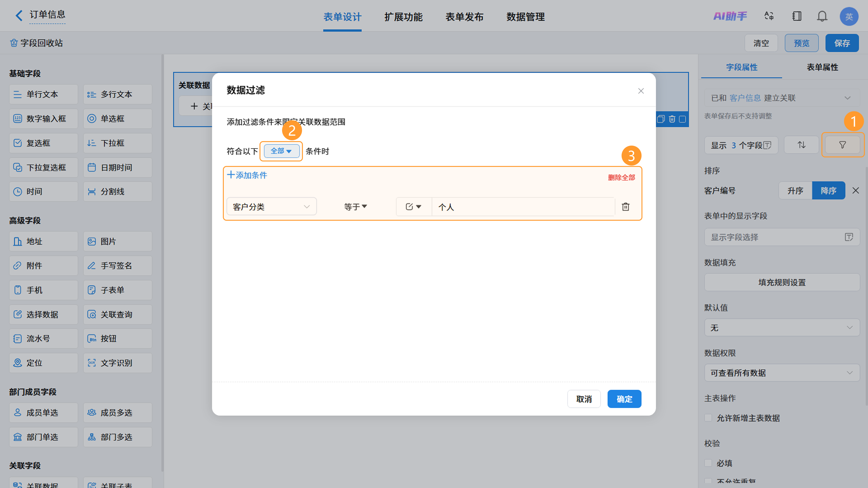The image size is (868, 488).
Task: Open the 可查看所有数据 permission dropdown
Action: click(782, 373)
